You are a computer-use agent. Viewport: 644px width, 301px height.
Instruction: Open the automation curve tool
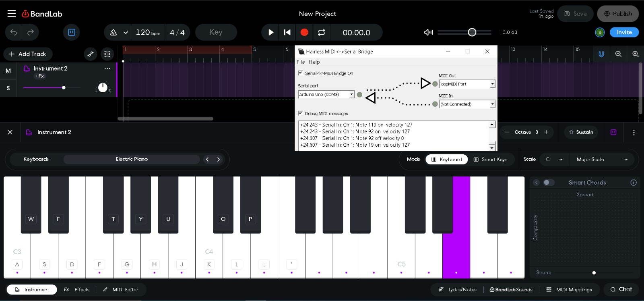[91, 54]
